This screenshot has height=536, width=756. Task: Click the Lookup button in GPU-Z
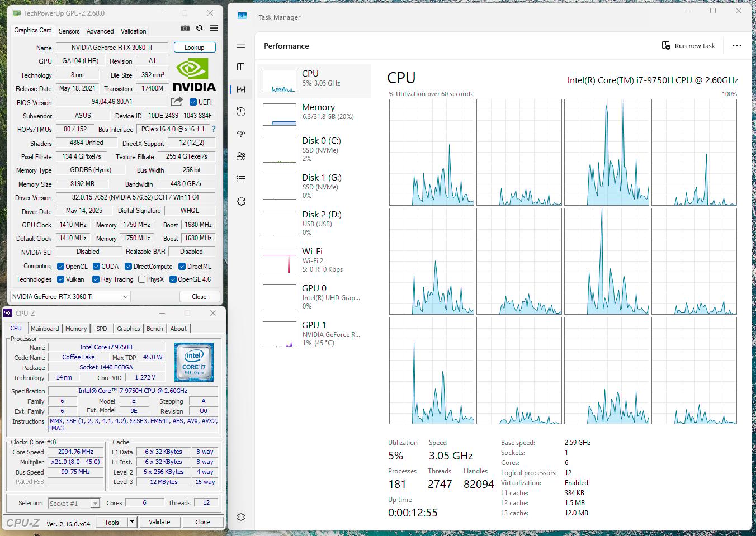coord(195,48)
